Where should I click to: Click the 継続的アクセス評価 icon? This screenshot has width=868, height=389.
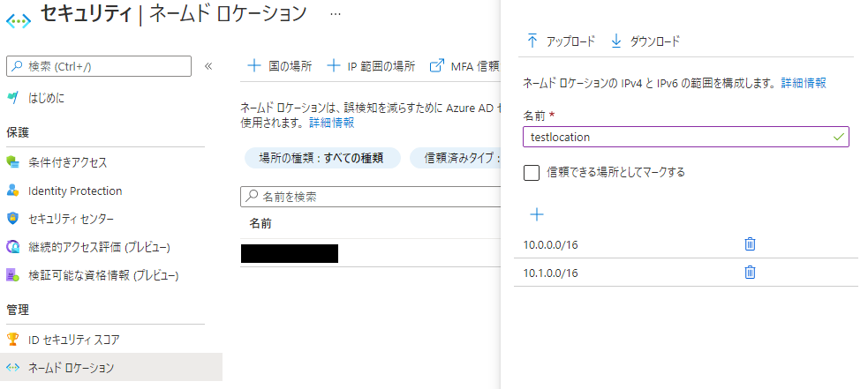[12, 247]
